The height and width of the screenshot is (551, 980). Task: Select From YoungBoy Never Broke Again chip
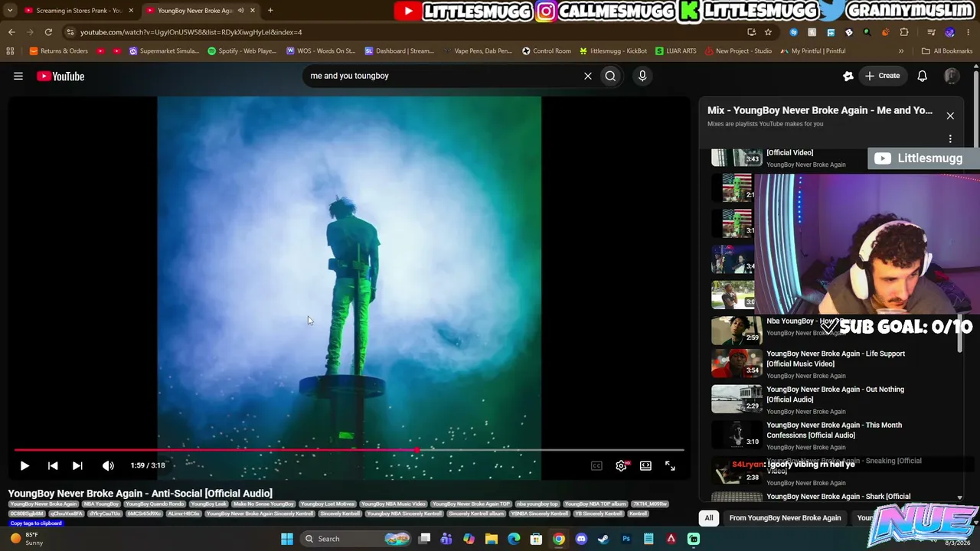785,518
